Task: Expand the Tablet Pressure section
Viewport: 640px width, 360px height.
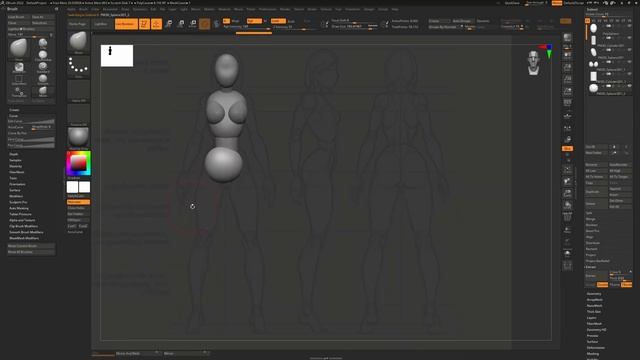Action: point(20,214)
